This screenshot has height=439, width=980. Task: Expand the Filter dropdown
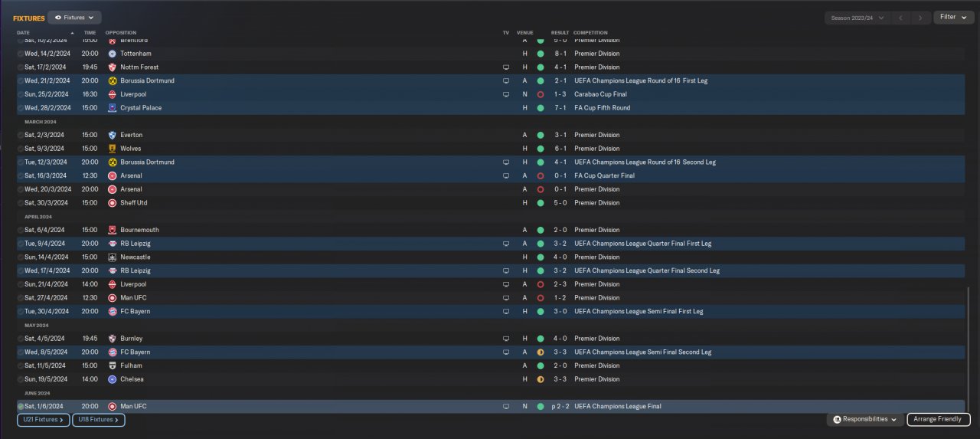click(x=953, y=17)
